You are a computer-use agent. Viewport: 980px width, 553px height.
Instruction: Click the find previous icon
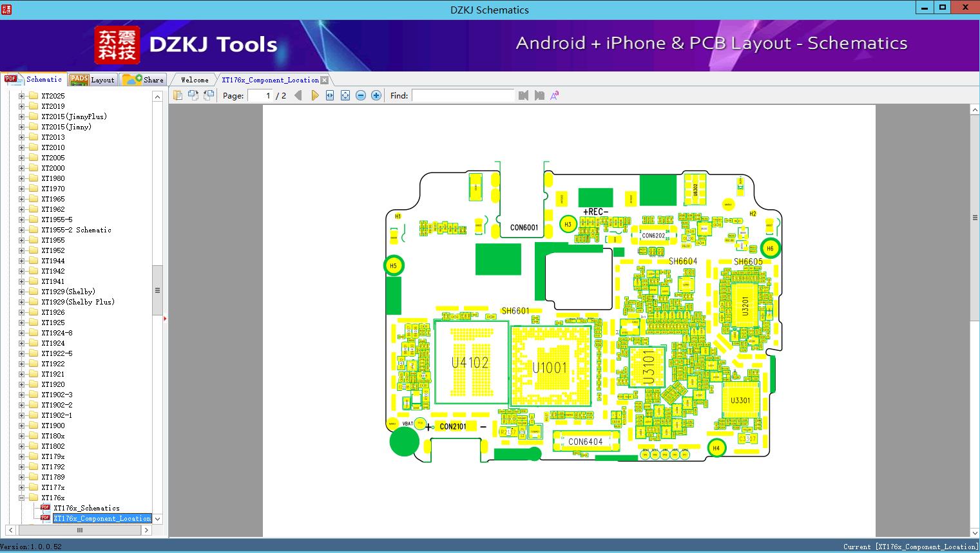click(523, 95)
